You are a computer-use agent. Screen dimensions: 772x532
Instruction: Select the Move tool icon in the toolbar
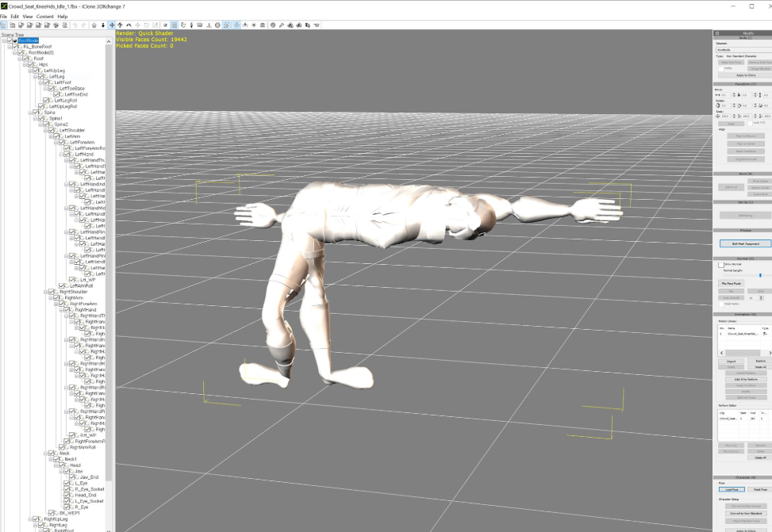coord(112,25)
